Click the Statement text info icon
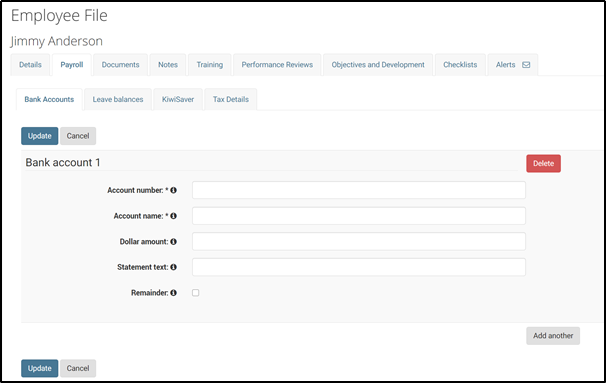The image size is (606, 383). pyautogui.click(x=174, y=267)
